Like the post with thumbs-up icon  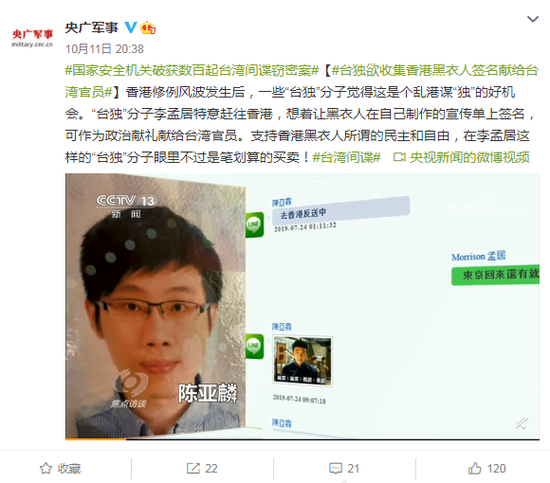click(475, 468)
